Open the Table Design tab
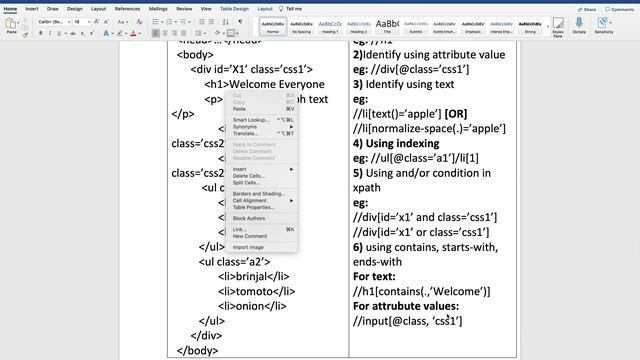Viewport: 640px width, 360px height. (x=234, y=9)
